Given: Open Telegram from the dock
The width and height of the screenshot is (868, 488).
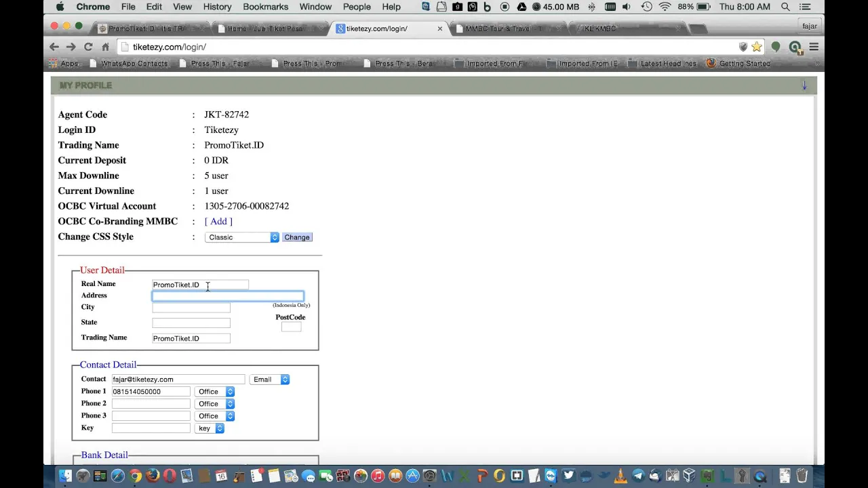Looking at the screenshot, I should pos(638,476).
